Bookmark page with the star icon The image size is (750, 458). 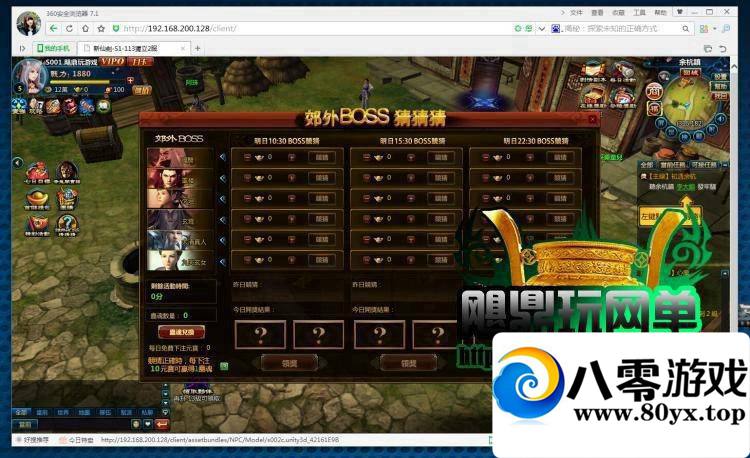pos(101,29)
